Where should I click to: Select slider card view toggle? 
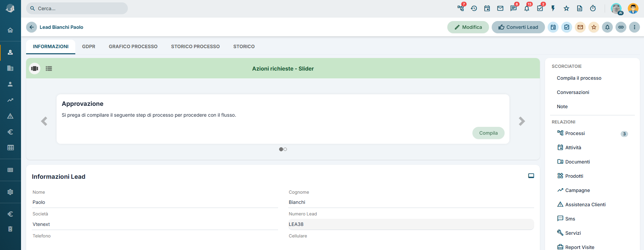tap(35, 69)
